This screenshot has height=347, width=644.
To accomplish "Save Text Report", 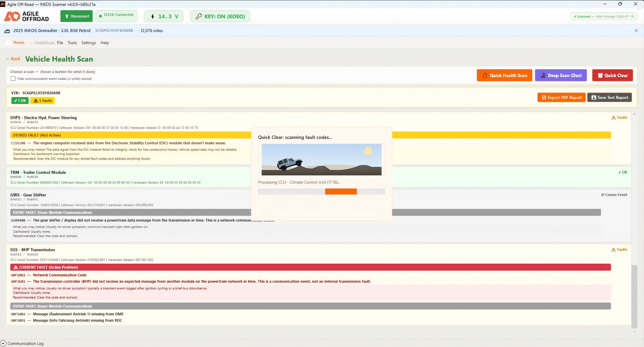I will click(x=609, y=98).
